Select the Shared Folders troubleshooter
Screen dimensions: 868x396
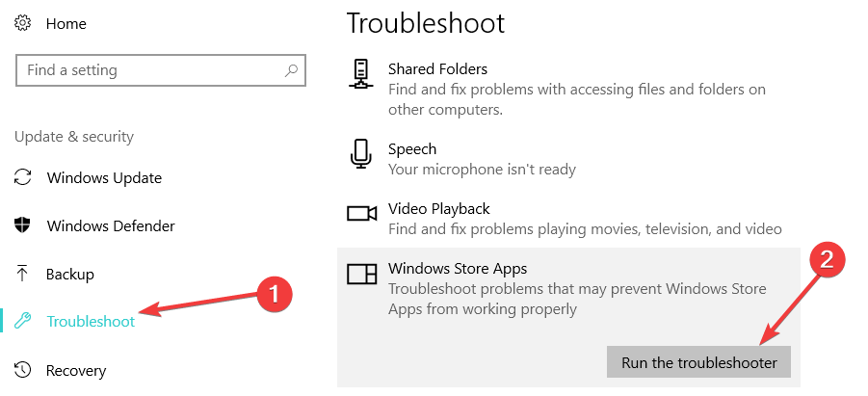(438, 69)
